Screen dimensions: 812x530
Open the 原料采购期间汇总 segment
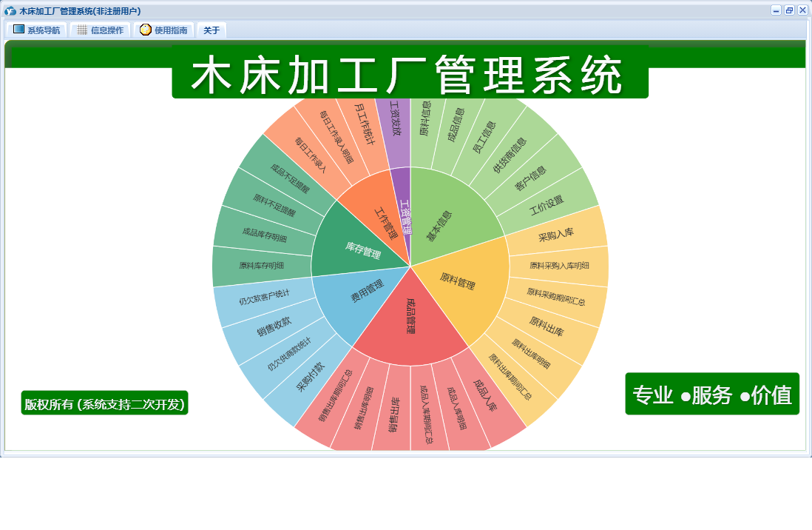coord(556,297)
